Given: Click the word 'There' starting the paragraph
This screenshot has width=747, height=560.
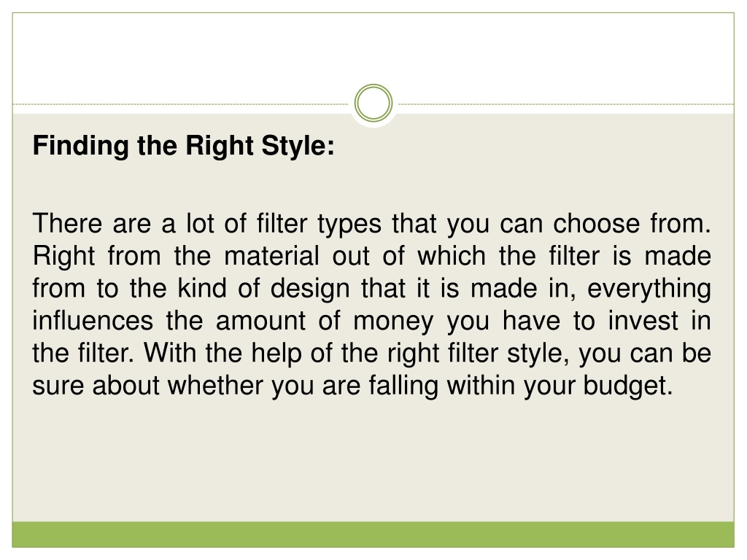Looking at the screenshot, I should tap(67, 223).
